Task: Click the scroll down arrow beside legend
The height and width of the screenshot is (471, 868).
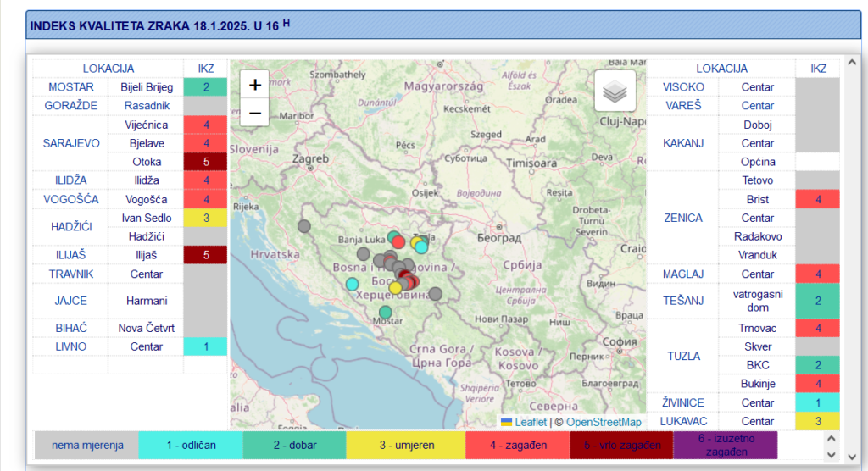Action: (830, 452)
